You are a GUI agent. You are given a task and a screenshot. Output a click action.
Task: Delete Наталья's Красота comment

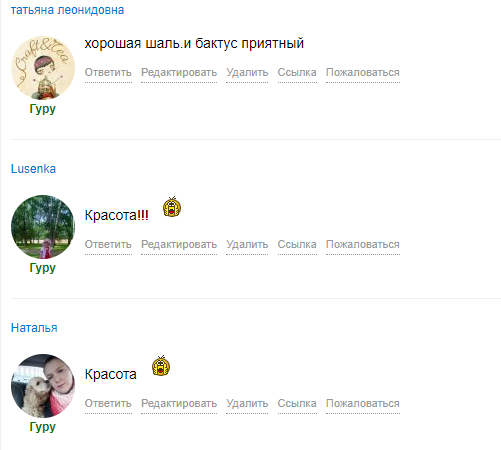(247, 403)
